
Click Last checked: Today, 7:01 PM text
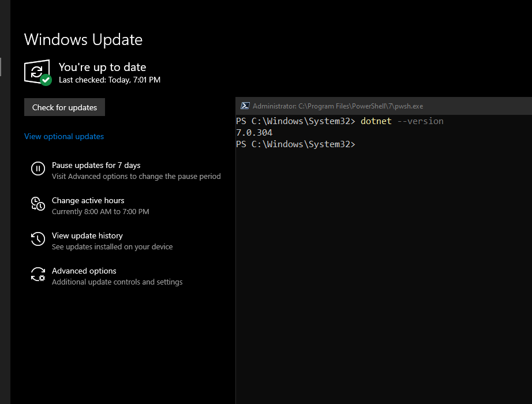[110, 80]
